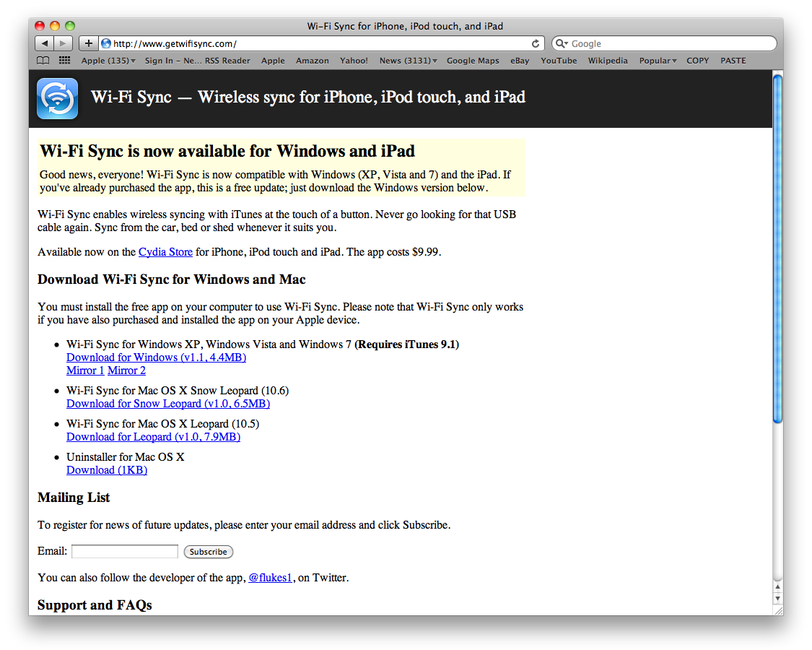Viewport: 812px width, 650px height.
Task: Click the PASTE bookmarklet
Action: point(733,61)
